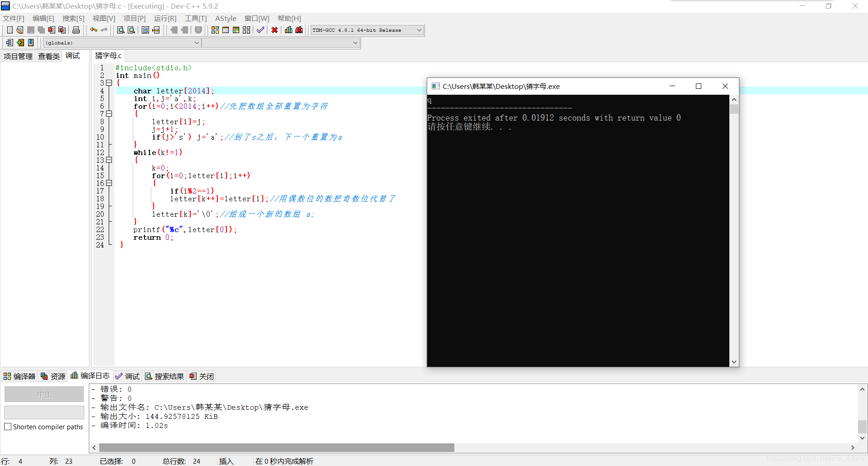Open the 运行[R] menu
This screenshot has width=868, height=466.
[x=165, y=18]
